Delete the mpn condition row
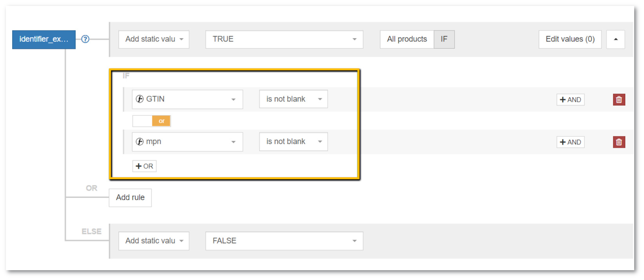 tap(619, 142)
